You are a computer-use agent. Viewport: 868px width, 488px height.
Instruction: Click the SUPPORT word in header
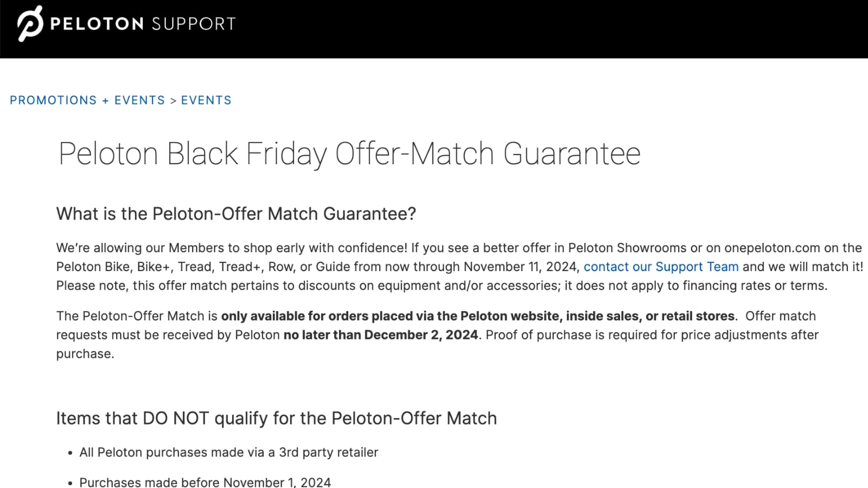click(194, 24)
